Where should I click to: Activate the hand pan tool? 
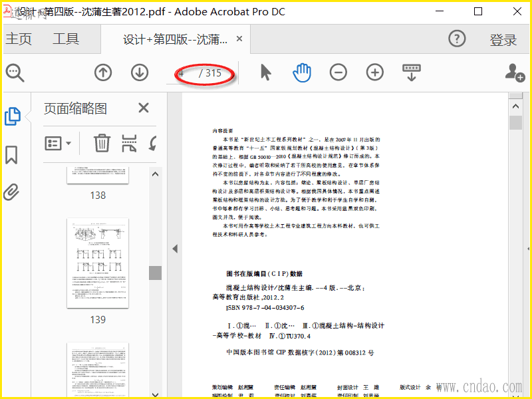[x=302, y=72]
